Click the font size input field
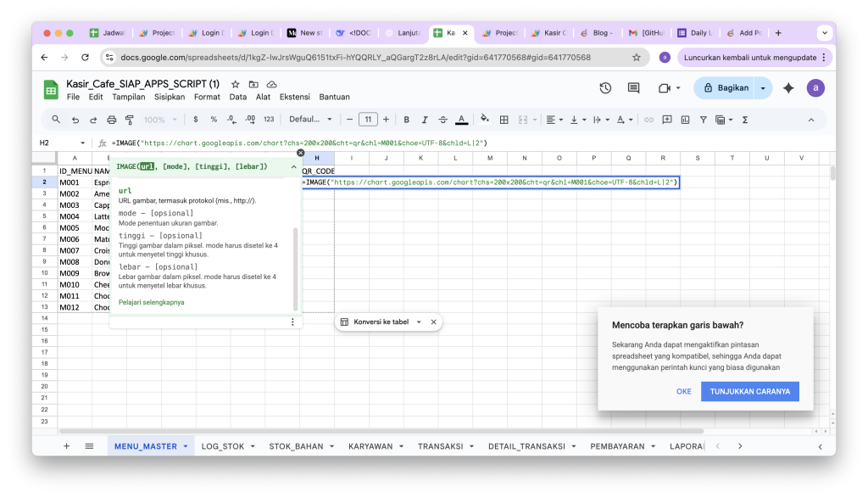Screen dimensions: 868x498 click(x=368, y=120)
